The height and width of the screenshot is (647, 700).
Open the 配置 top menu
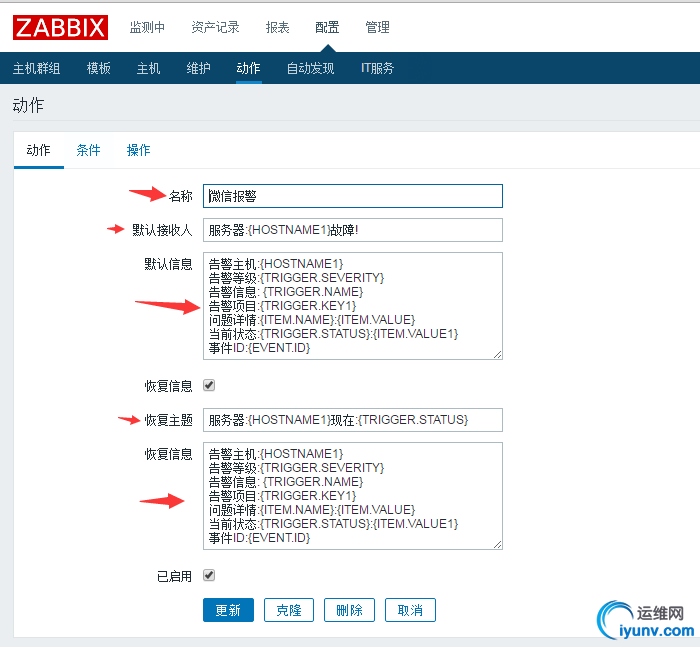pos(327,27)
